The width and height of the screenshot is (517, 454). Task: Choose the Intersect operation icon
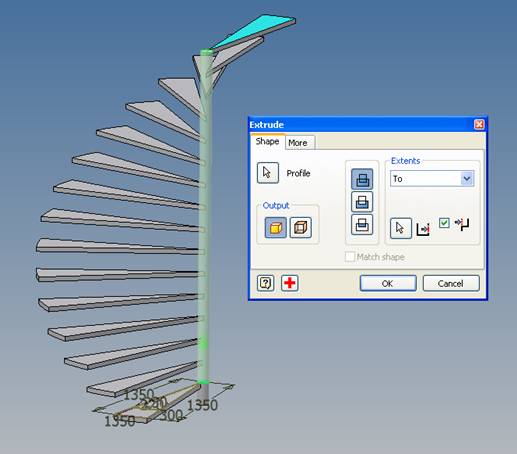[362, 224]
